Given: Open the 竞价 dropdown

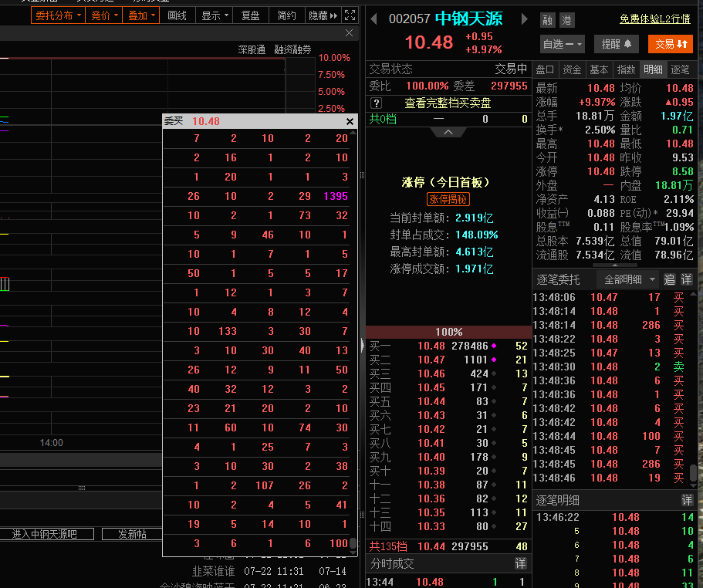Looking at the screenshot, I should (104, 15).
